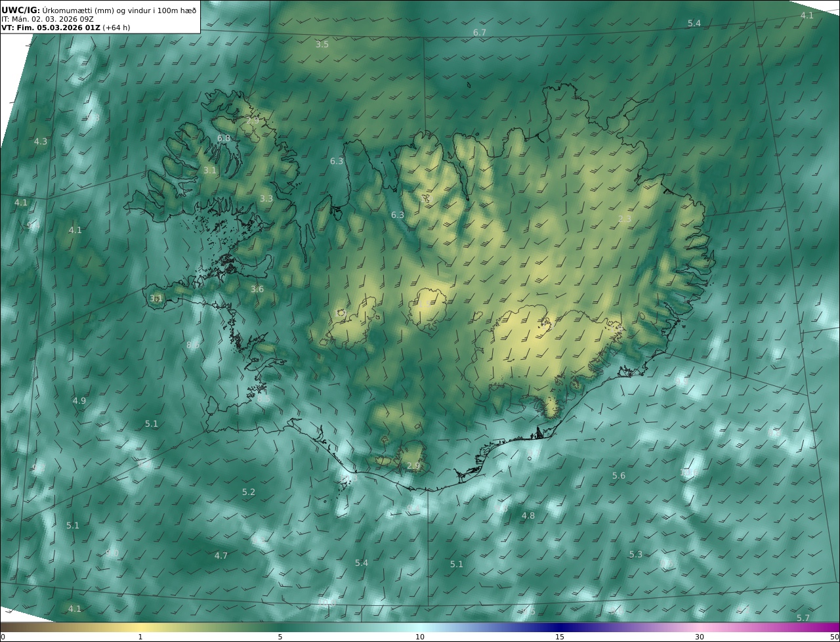Image resolution: width=840 pixels, height=642 pixels.
Task: Click the 3.6 value label on the map
Action: (257, 289)
